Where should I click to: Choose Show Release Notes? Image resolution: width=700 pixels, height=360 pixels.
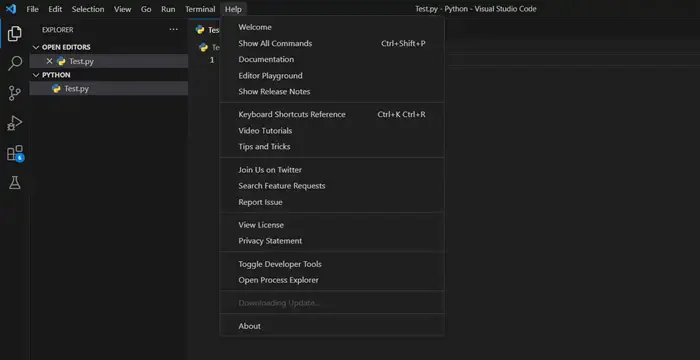(x=332, y=92)
